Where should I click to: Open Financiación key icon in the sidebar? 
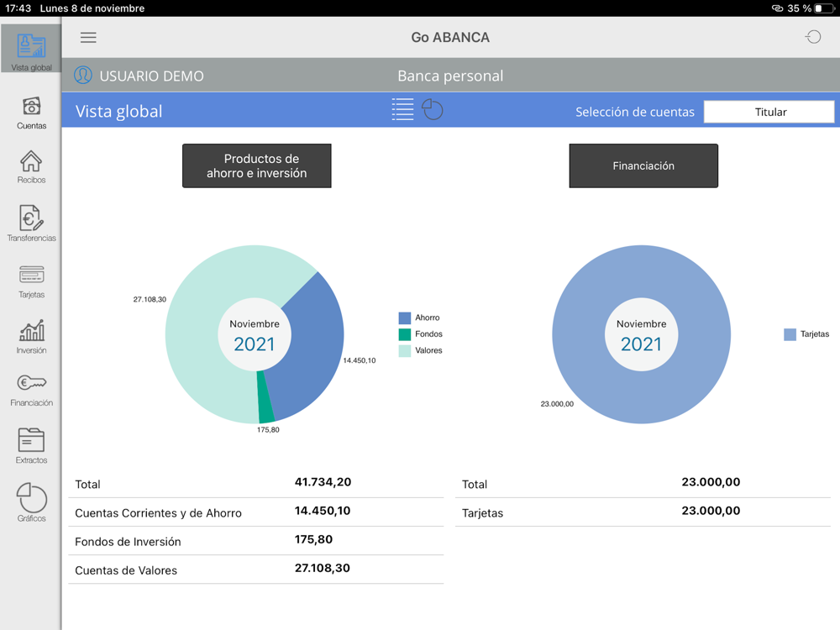[x=31, y=390]
